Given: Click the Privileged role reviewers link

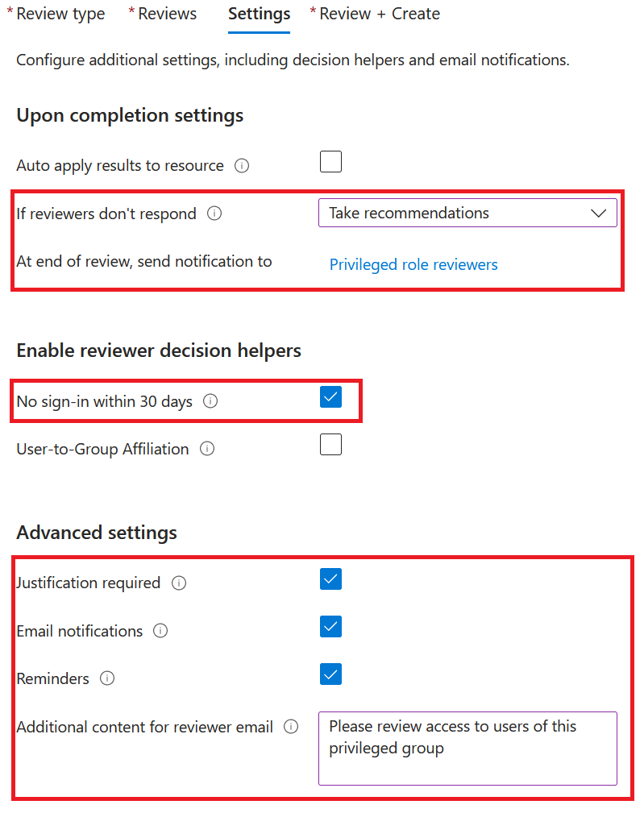Looking at the screenshot, I should [413, 264].
